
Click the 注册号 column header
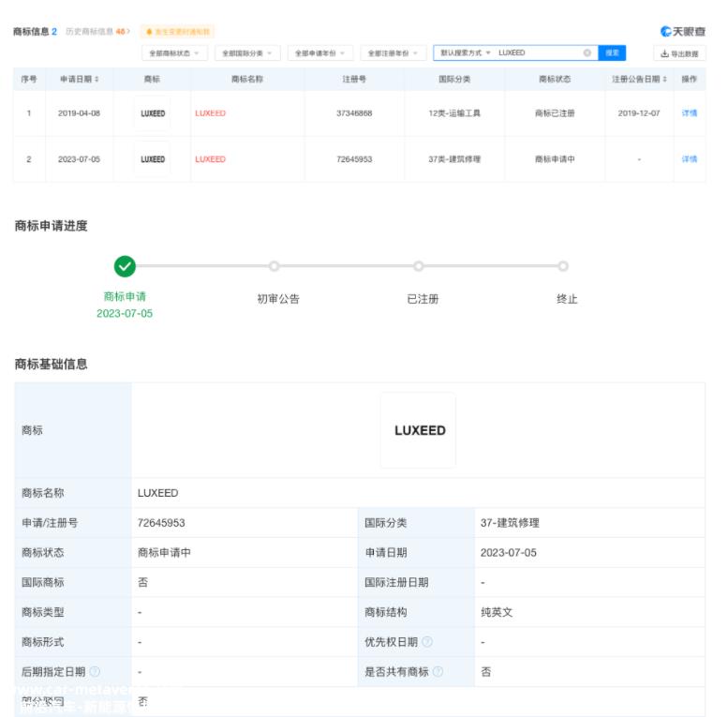click(354, 79)
